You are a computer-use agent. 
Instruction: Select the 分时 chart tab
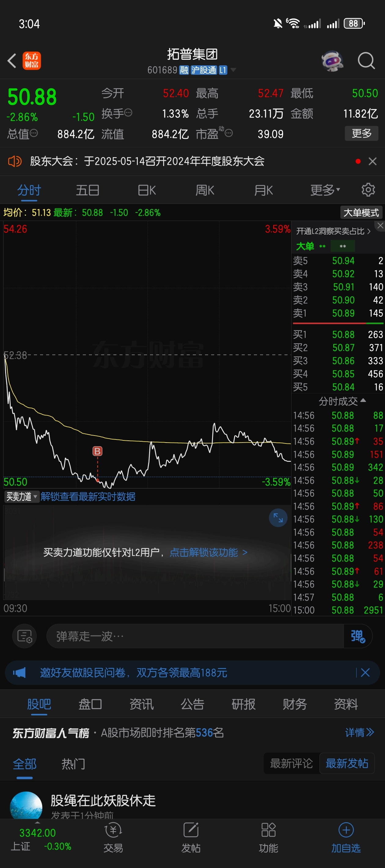pyautogui.click(x=29, y=190)
